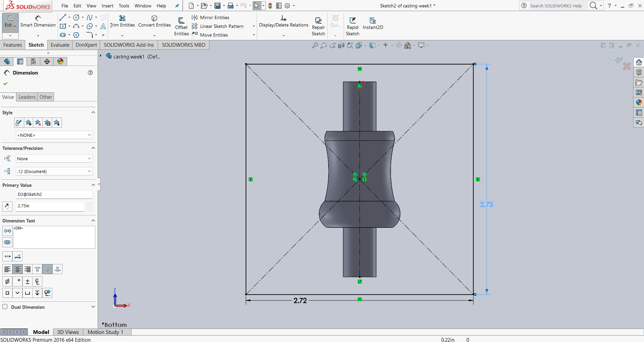644x342 pixels.
Task: Select the Circle sketch tool
Action: [x=77, y=17]
